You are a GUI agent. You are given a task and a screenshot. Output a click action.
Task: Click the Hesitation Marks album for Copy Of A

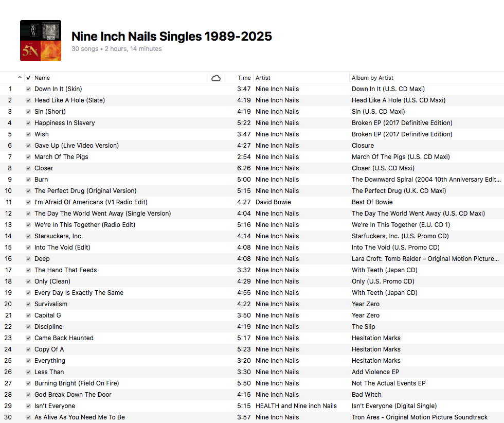click(x=376, y=349)
